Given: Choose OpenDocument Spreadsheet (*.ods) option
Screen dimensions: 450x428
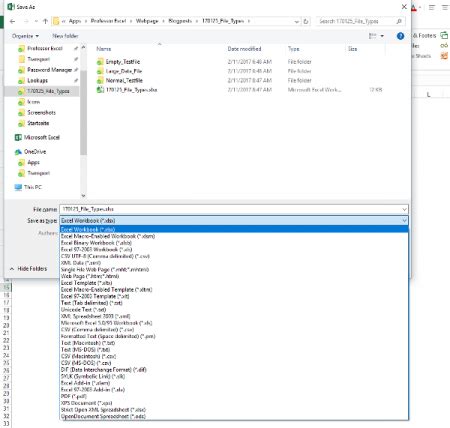Looking at the screenshot, I should (234, 416).
